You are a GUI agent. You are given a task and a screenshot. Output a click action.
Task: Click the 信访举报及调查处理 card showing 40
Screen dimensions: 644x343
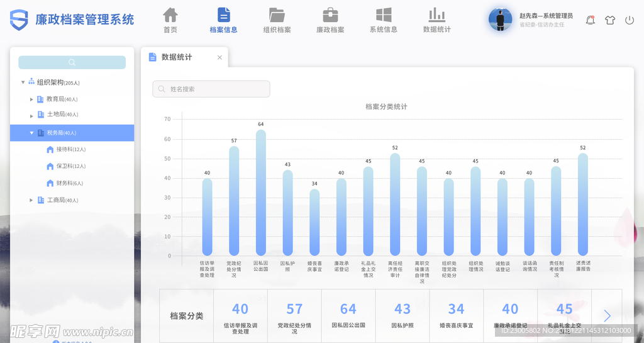click(240, 315)
